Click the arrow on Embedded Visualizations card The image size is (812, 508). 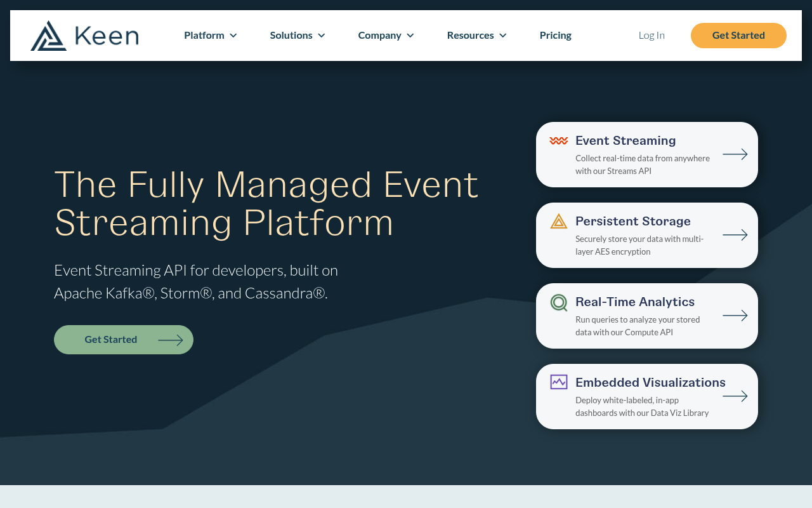click(x=735, y=396)
